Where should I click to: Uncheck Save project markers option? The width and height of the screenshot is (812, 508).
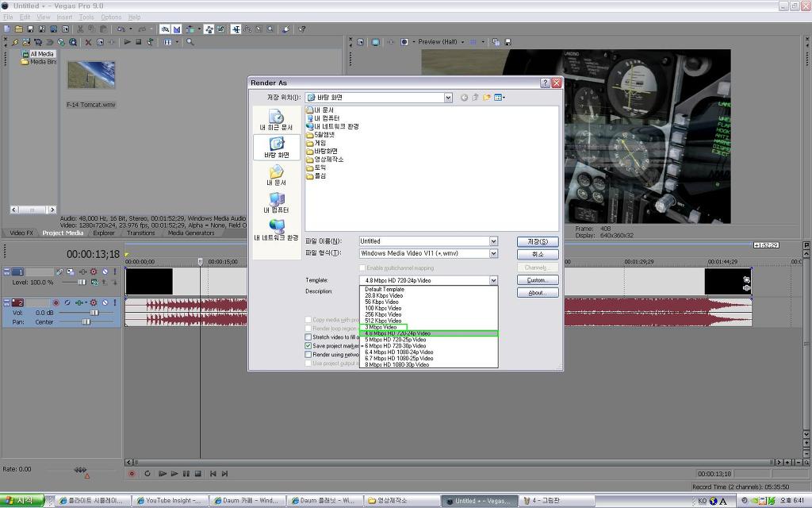coord(308,346)
